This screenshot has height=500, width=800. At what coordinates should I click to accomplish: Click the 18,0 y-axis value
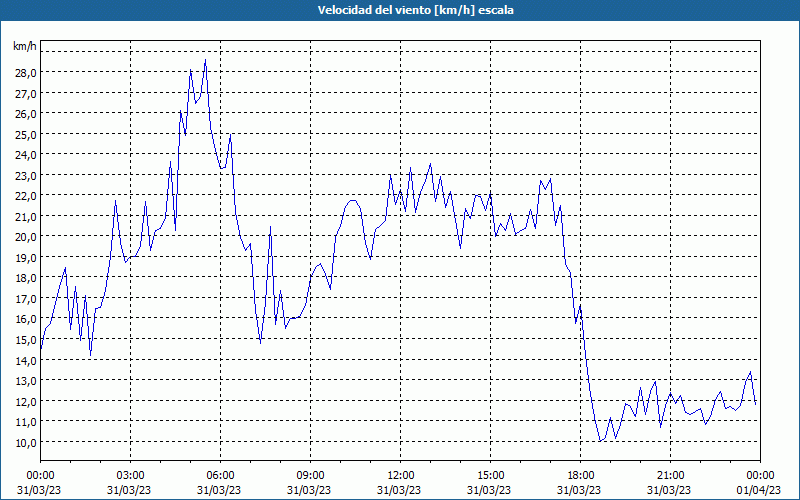coord(26,278)
